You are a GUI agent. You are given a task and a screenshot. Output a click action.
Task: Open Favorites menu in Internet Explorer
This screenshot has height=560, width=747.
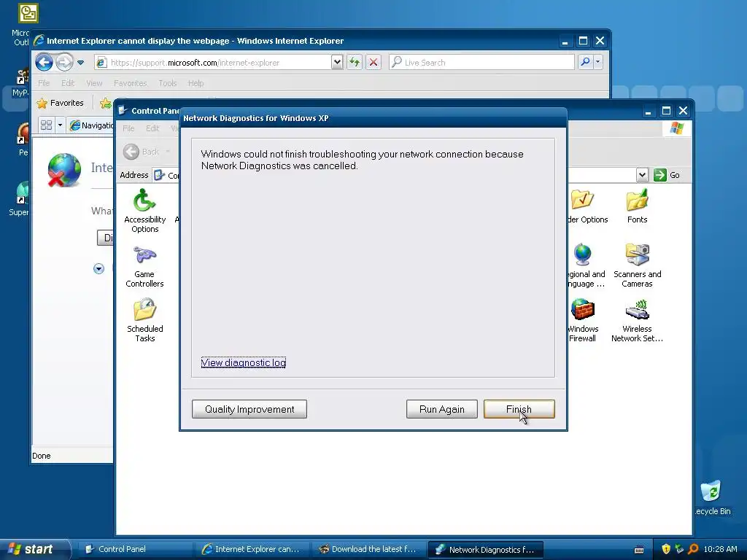(x=130, y=83)
